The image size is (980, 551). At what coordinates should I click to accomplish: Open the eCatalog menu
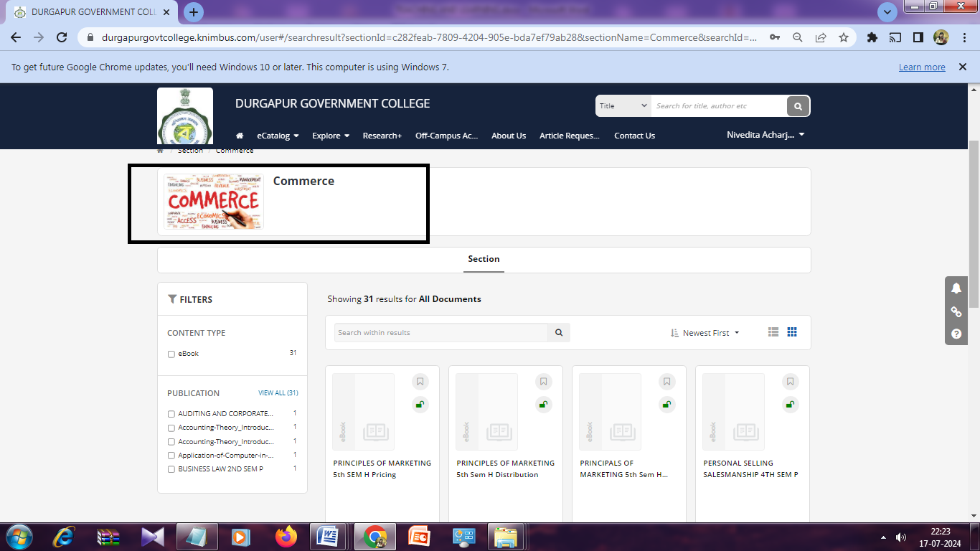(x=278, y=136)
